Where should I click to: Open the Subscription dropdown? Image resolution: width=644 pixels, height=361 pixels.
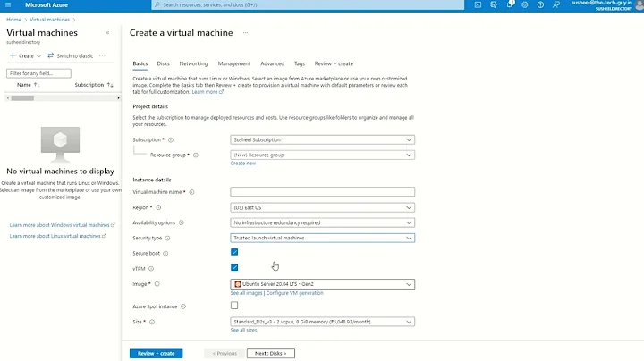[x=322, y=140]
